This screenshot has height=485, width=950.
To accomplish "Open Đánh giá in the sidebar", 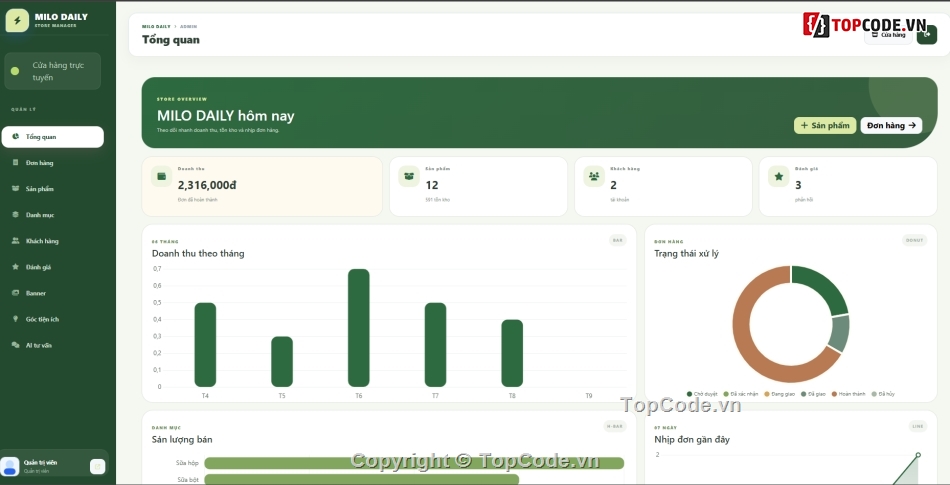I will point(53,267).
